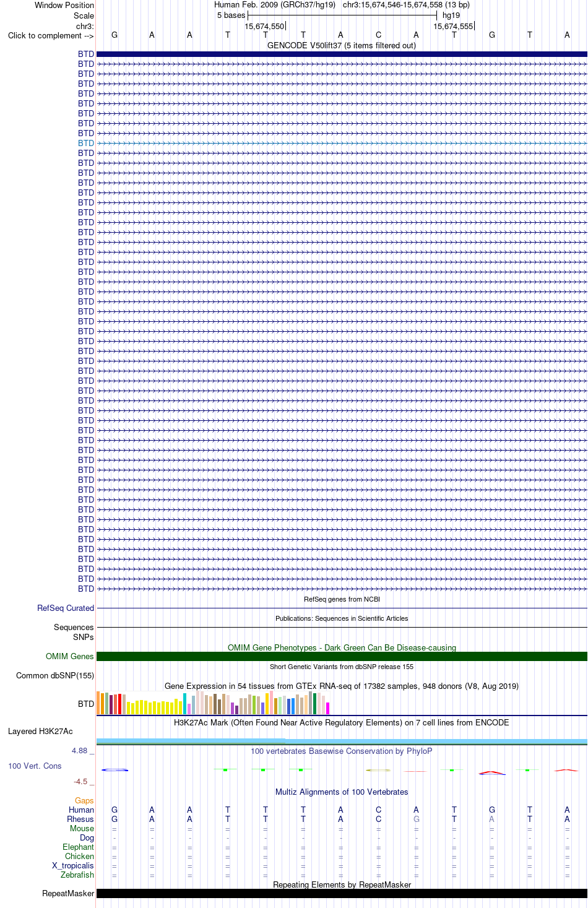The width and height of the screenshot is (588, 908).
Task: Click the black RepeatMasker element bar
Action: coord(342,893)
